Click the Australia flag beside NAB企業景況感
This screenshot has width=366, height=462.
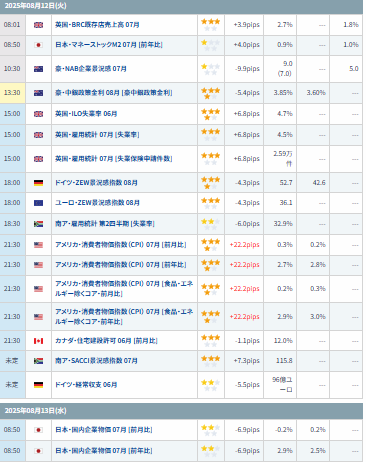click(38, 69)
